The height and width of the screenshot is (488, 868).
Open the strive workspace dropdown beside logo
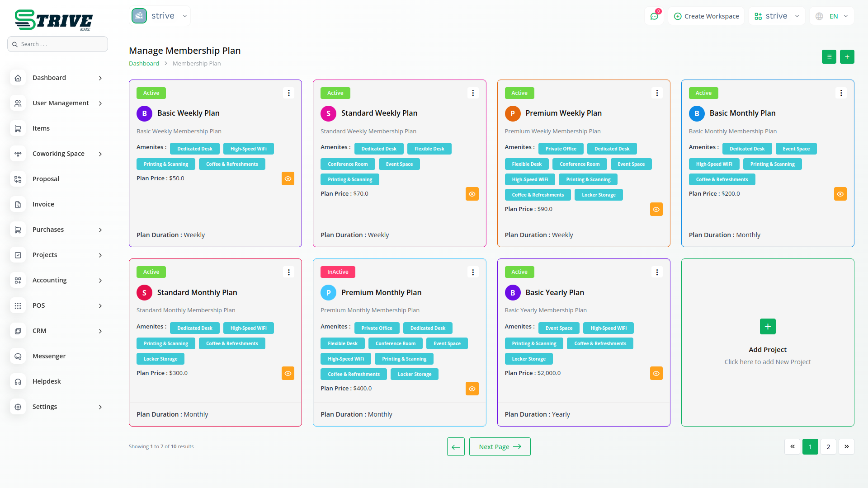[160, 16]
